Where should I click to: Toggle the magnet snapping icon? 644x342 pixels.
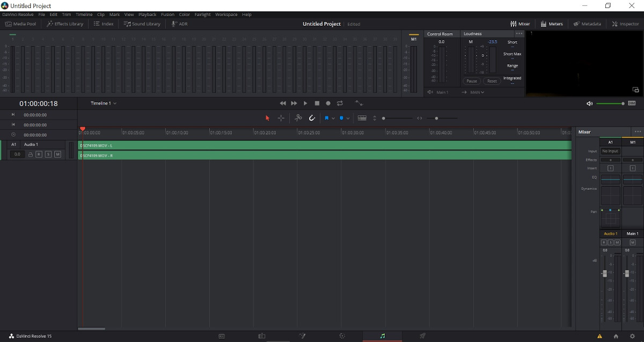point(312,118)
